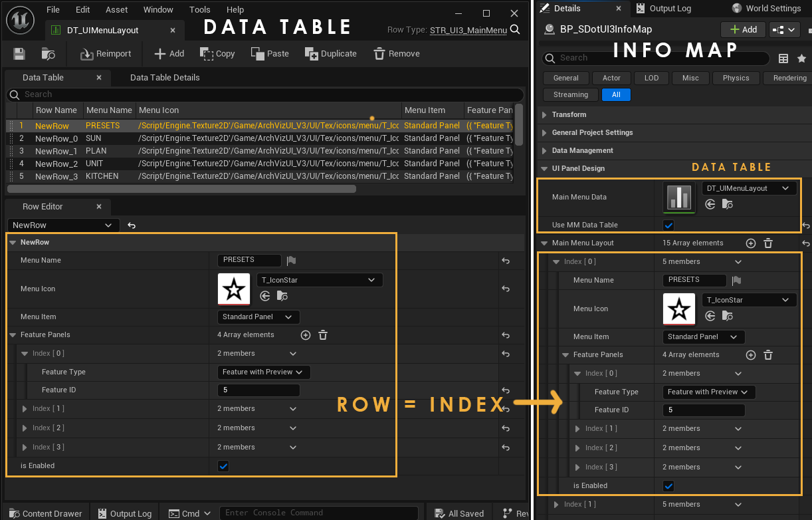Switch to Data Table Details tab

(165, 78)
